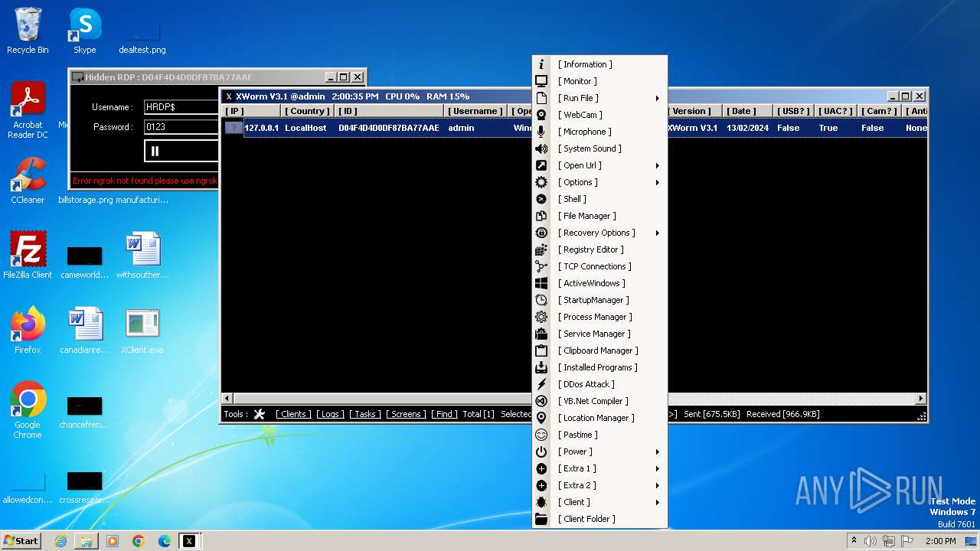Click the Options gear icon
The height and width of the screenshot is (551, 980).
[541, 182]
